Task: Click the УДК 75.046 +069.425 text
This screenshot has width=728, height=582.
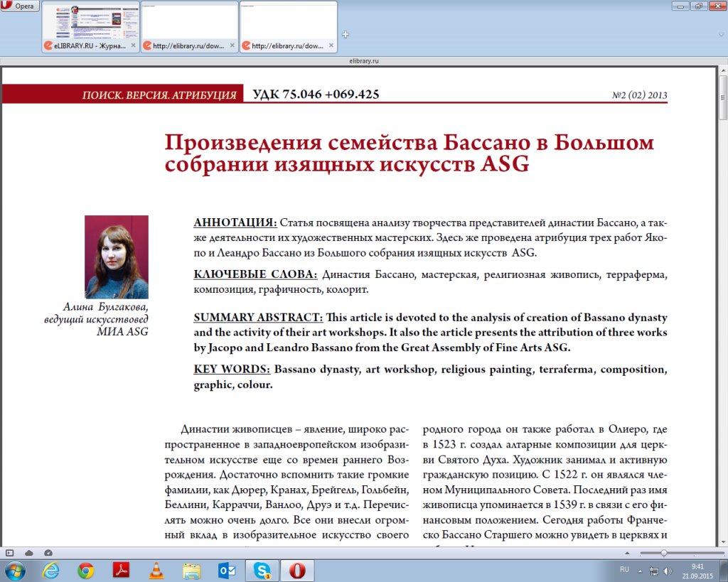Action: tap(316, 95)
